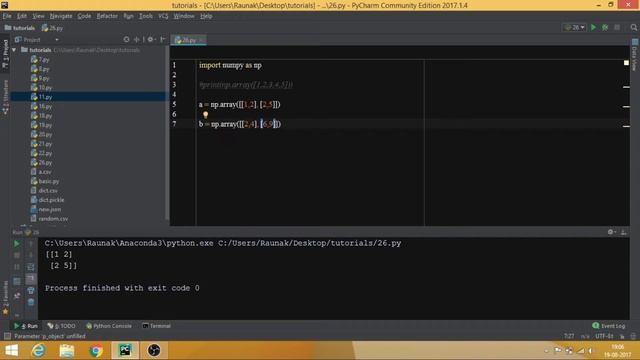
Task: Click scroll-from-source target icon in Project panel
Action: point(126,40)
